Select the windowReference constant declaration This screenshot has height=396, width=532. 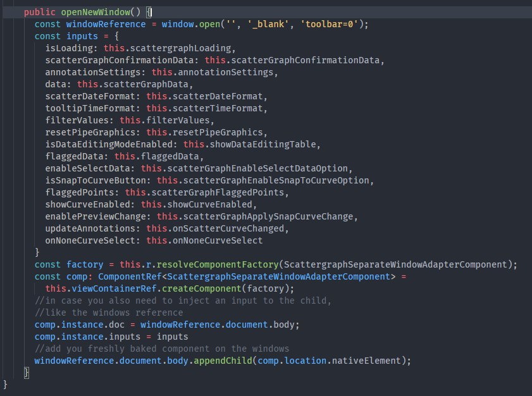tap(106, 24)
